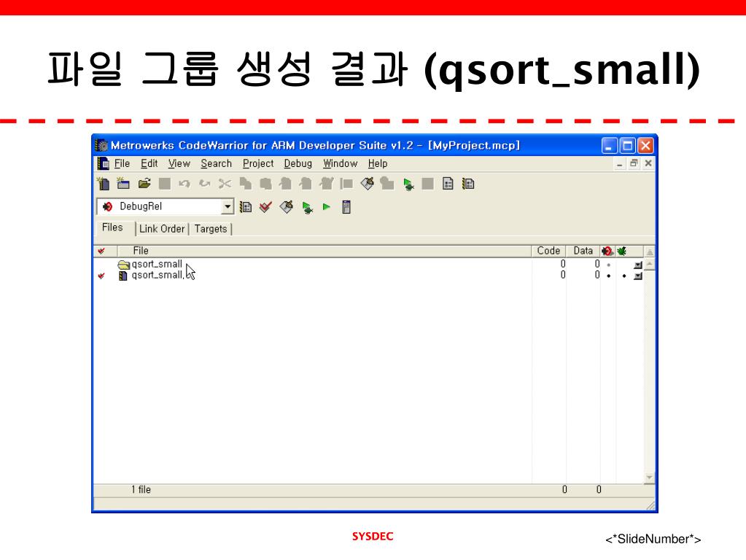Click the File column header

[x=324, y=251]
